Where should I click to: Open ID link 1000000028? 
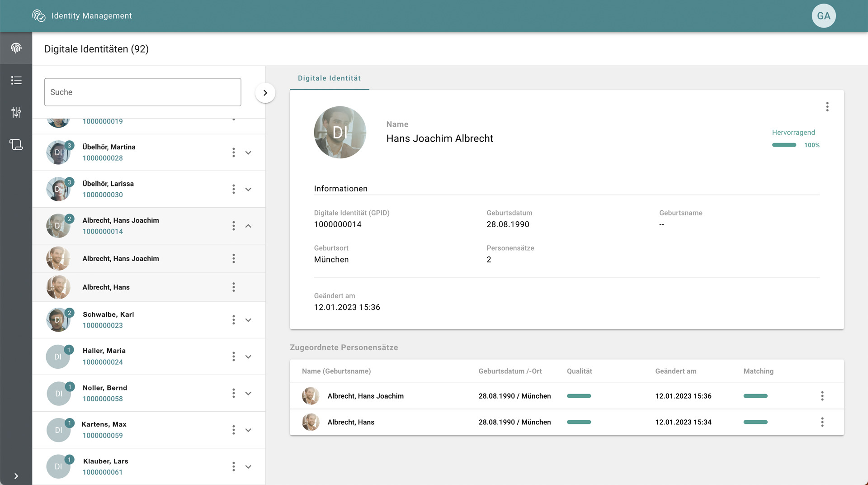103,158
